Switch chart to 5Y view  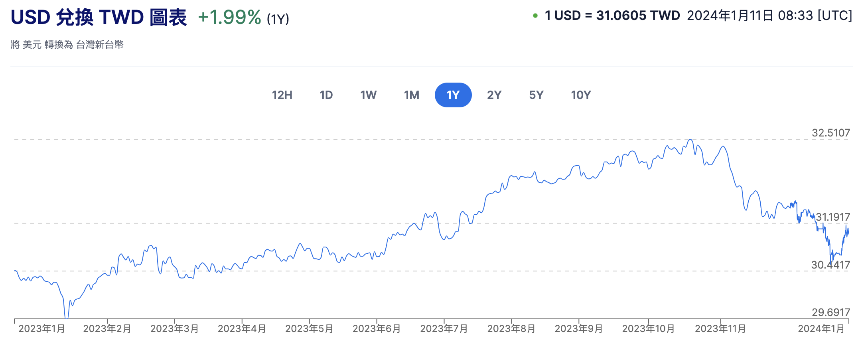pyautogui.click(x=536, y=95)
